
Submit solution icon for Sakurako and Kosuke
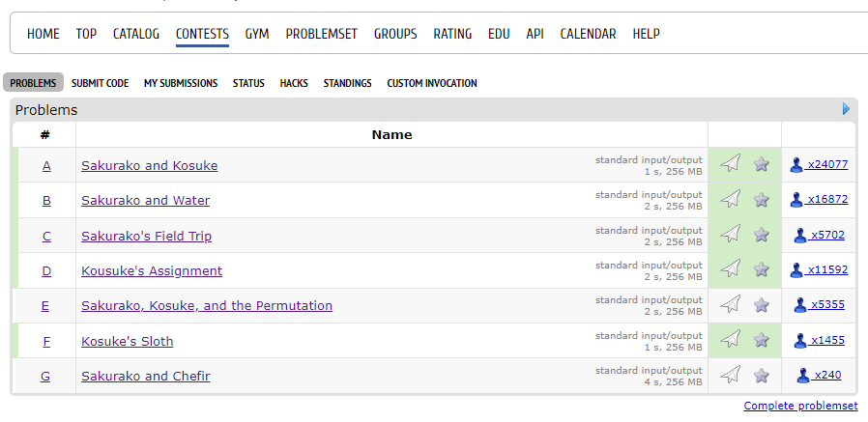tap(731, 164)
